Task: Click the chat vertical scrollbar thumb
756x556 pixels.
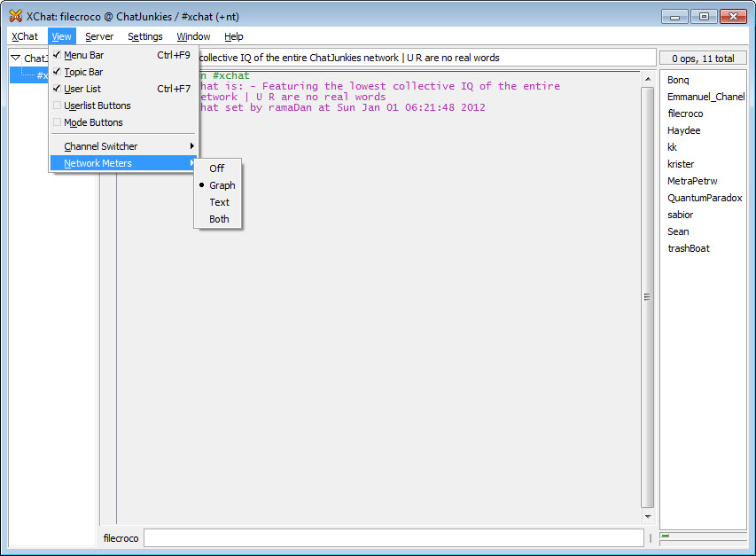Action: [x=648, y=297]
